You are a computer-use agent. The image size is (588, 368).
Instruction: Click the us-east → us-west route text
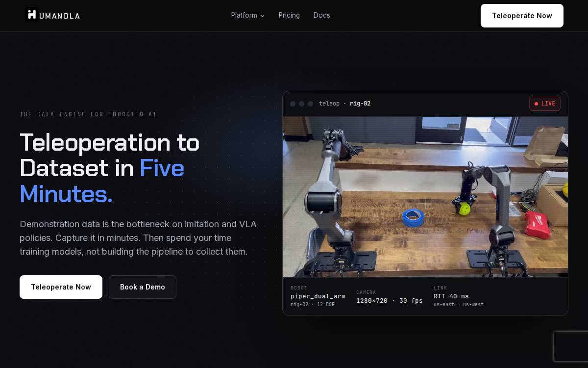pos(459,305)
